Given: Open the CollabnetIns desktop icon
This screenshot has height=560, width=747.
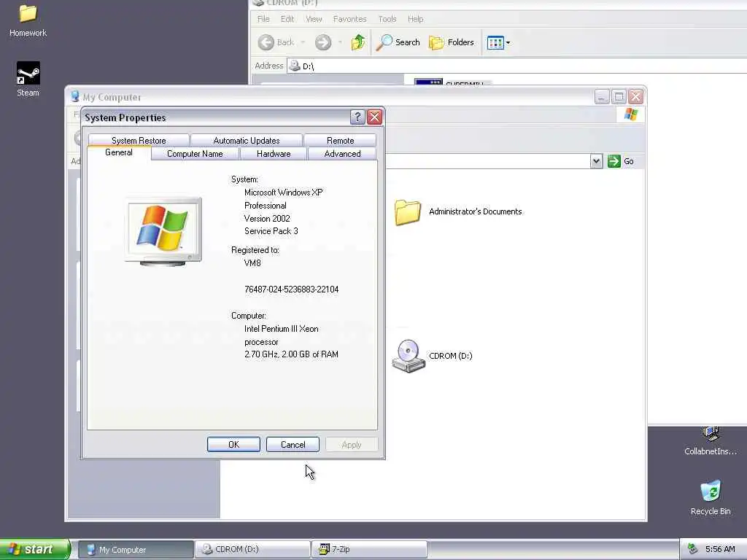Looking at the screenshot, I should click(x=711, y=441).
